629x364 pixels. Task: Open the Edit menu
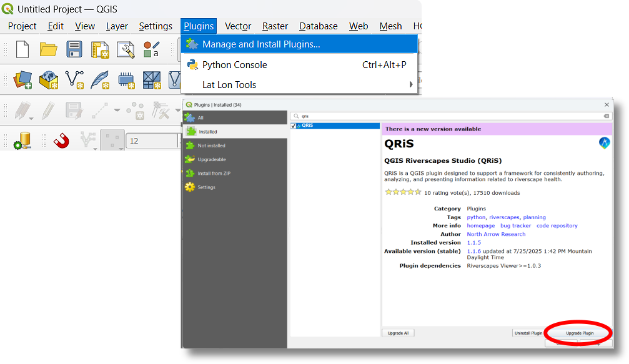coord(56,26)
